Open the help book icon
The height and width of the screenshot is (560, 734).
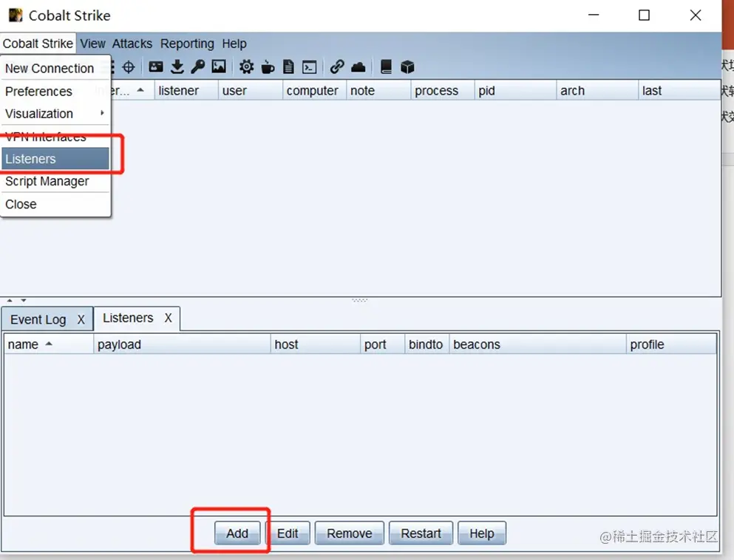click(x=386, y=67)
